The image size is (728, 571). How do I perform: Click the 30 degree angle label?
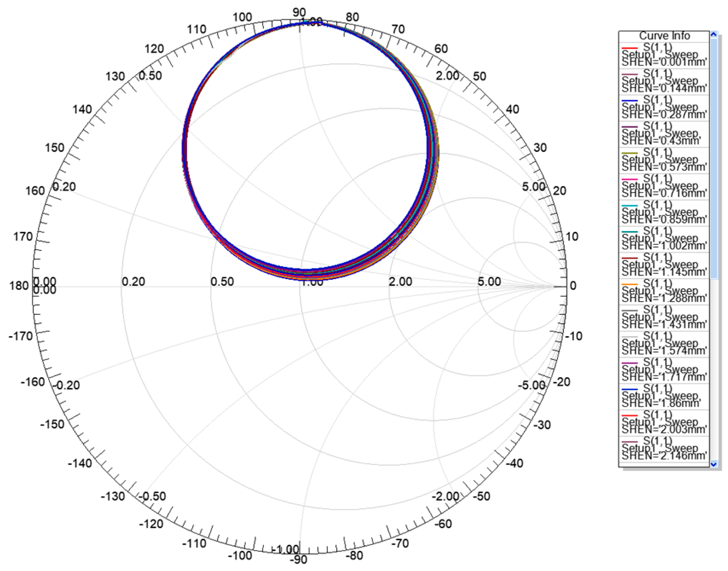(x=540, y=148)
